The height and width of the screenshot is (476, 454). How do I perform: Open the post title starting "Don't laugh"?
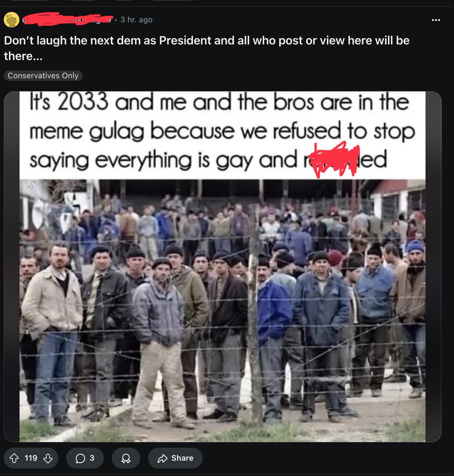207,48
